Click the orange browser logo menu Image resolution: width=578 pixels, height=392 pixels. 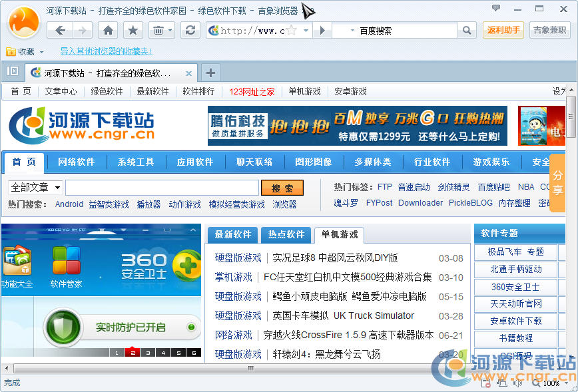click(x=24, y=23)
